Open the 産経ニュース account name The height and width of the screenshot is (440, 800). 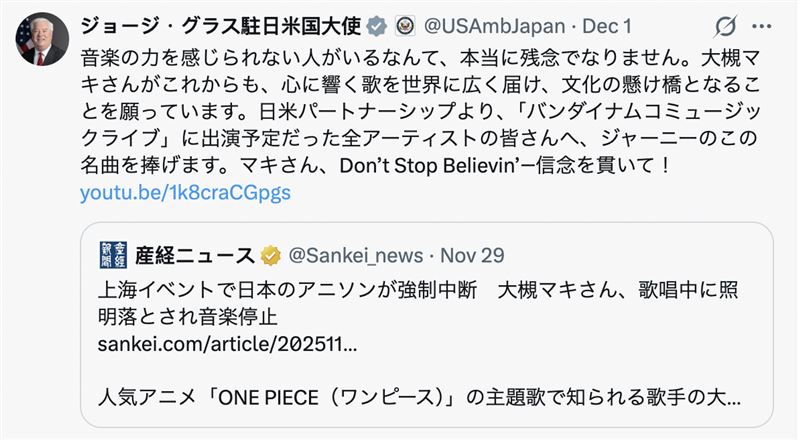tap(194, 257)
